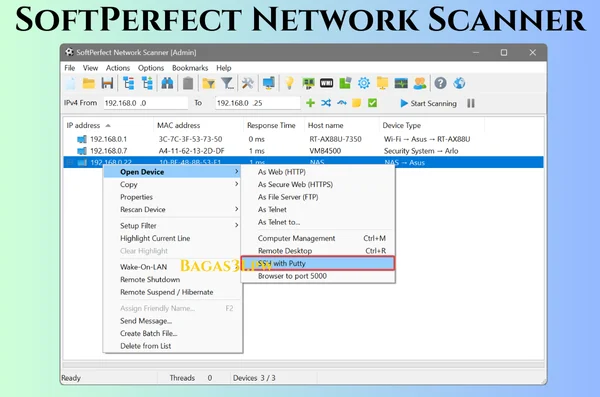Open the Actions menu
The width and height of the screenshot is (600, 397).
(118, 68)
